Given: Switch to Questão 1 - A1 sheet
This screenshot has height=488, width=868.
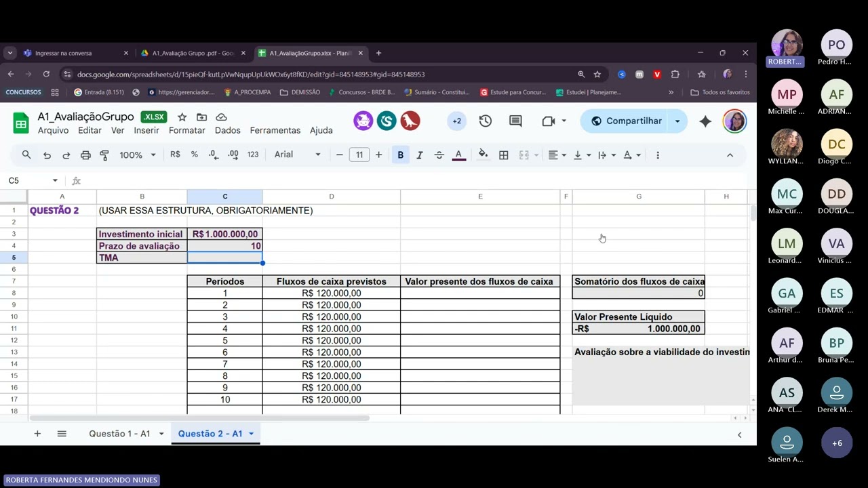Looking at the screenshot, I should [119, 434].
